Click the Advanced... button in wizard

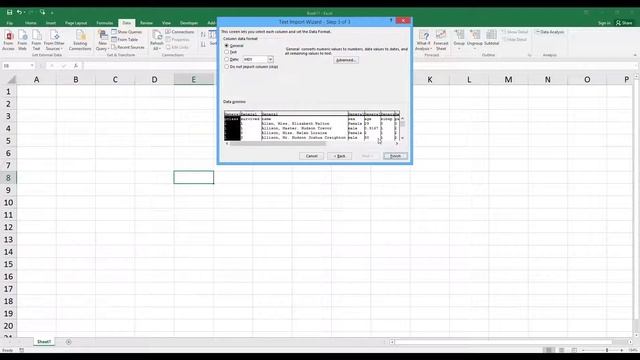tap(346, 60)
